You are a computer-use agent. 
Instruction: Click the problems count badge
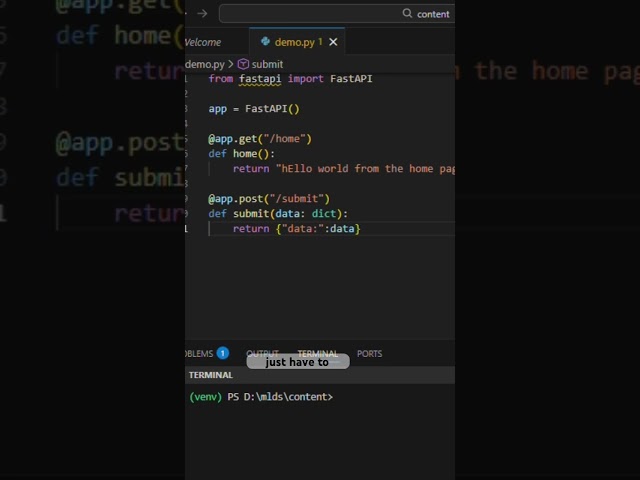click(x=223, y=353)
